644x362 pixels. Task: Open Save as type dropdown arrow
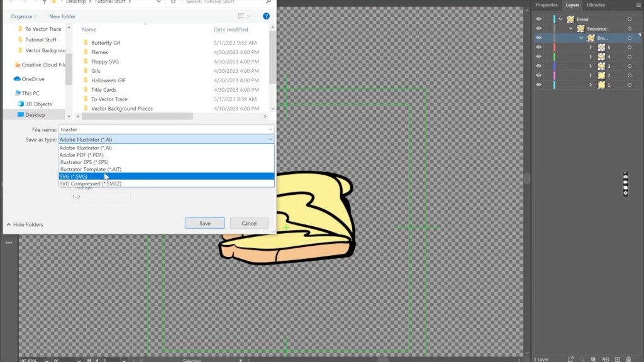tap(270, 140)
